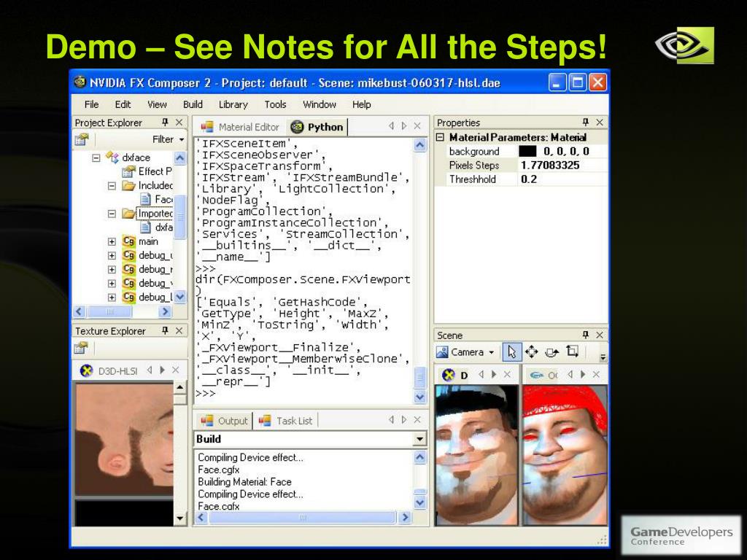Toggle auto-hide pin on Properties panel
Viewport: 747px width, 560px height.
tap(586, 122)
